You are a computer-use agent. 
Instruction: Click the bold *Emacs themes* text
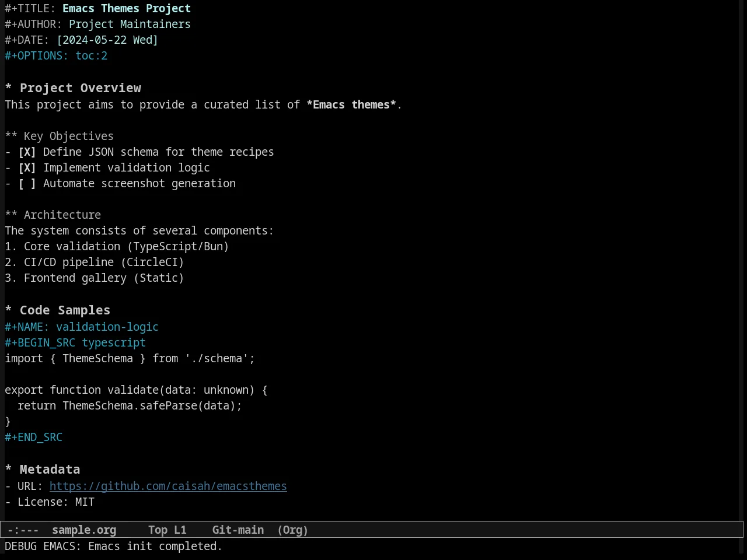click(x=351, y=105)
